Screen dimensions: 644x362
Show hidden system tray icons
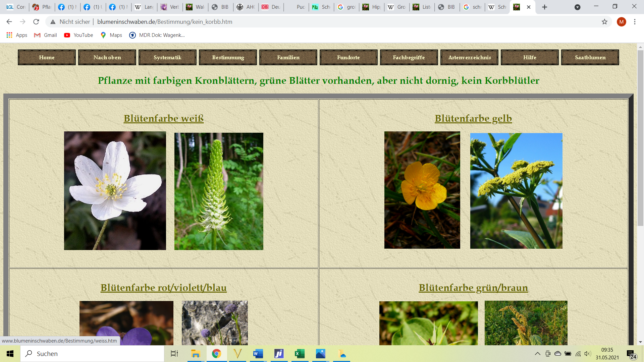click(x=537, y=354)
